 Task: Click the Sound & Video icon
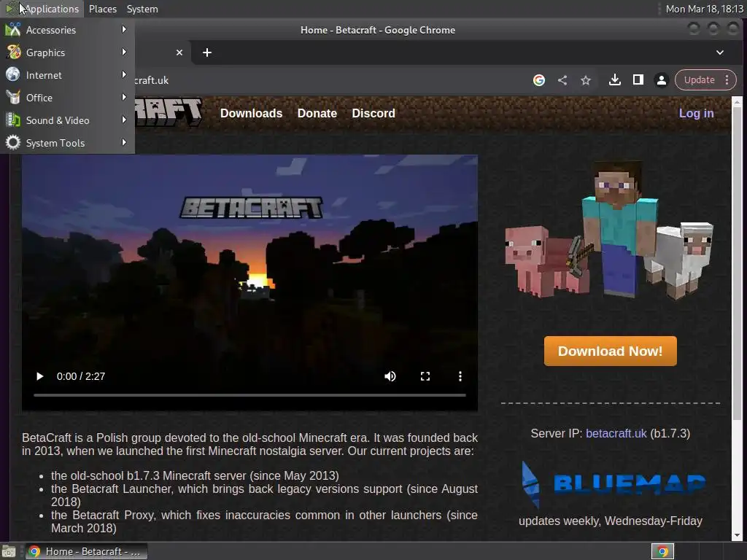tap(13, 120)
